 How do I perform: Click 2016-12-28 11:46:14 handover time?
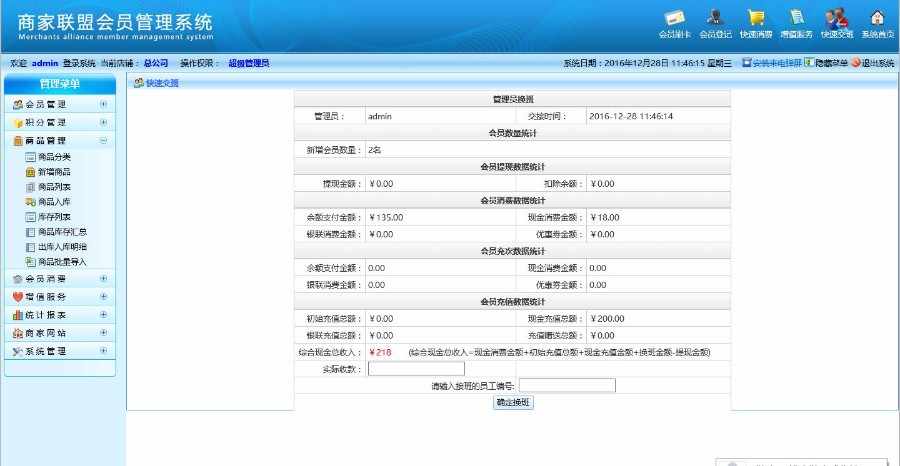pyautogui.click(x=631, y=116)
